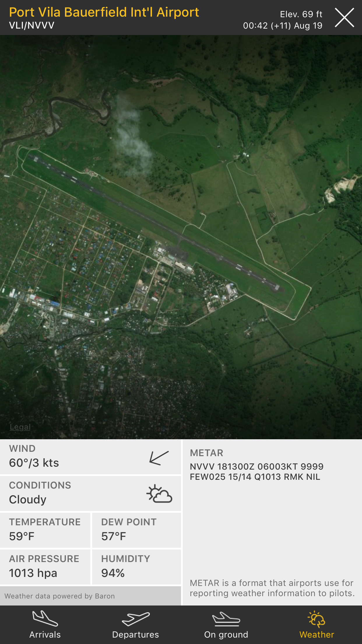Open the Legal link on map
The height and width of the screenshot is (644, 362).
coord(20,427)
